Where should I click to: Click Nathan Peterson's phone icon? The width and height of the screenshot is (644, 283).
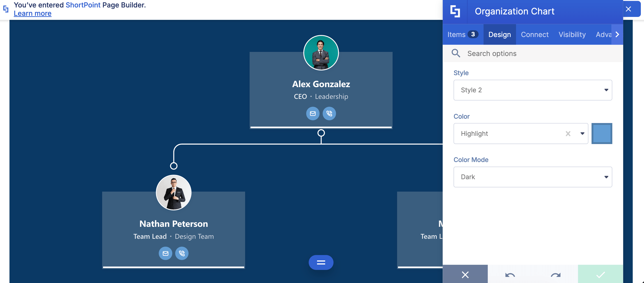[182, 253]
